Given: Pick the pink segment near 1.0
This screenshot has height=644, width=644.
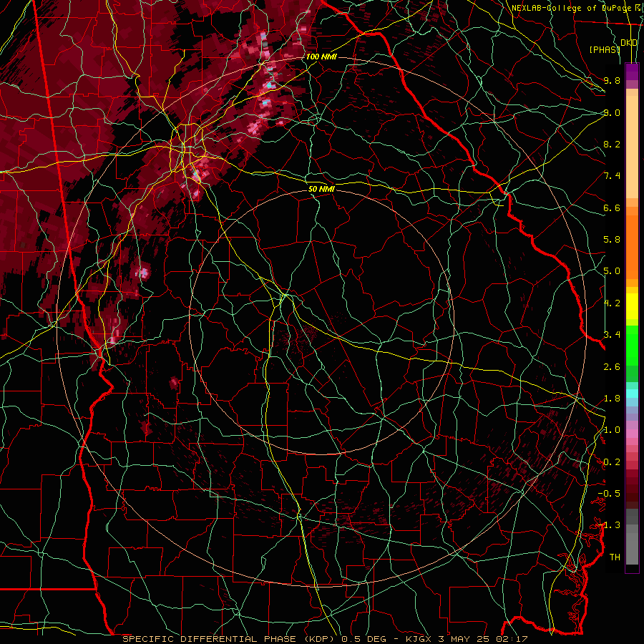Looking at the screenshot, I should [632, 434].
